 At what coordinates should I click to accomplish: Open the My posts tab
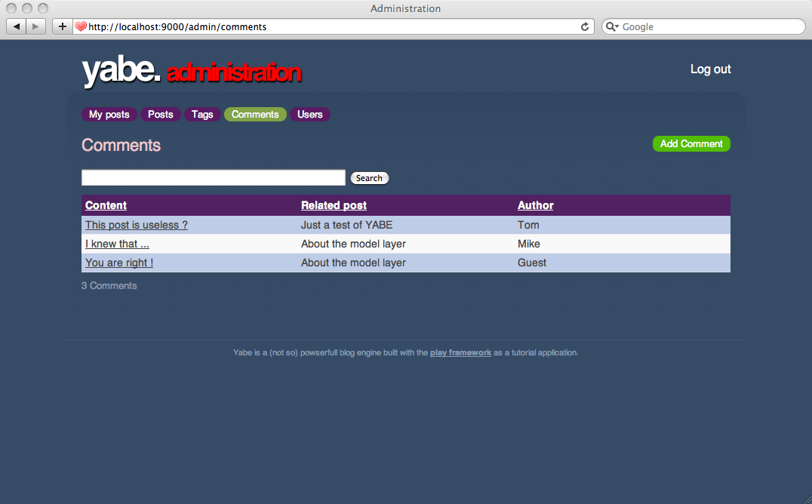tap(109, 115)
